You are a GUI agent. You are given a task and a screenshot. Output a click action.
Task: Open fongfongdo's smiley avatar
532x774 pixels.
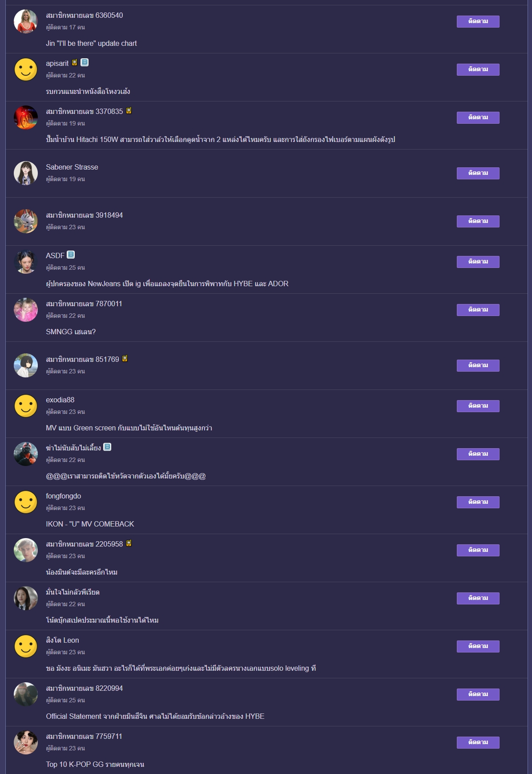(26, 502)
